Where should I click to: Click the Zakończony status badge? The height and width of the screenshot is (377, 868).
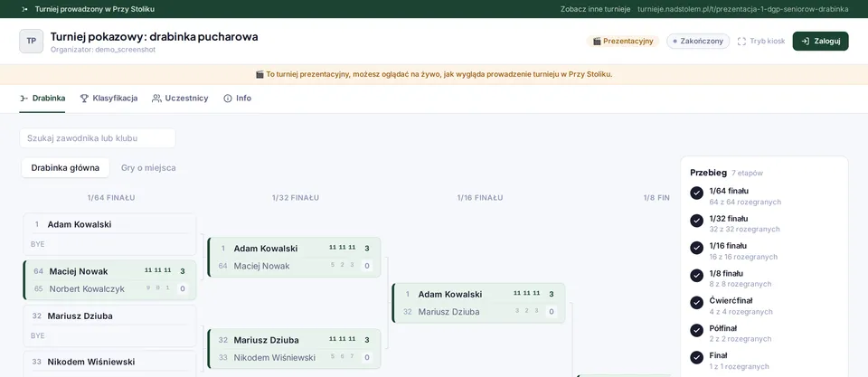(x=698, y=41)
